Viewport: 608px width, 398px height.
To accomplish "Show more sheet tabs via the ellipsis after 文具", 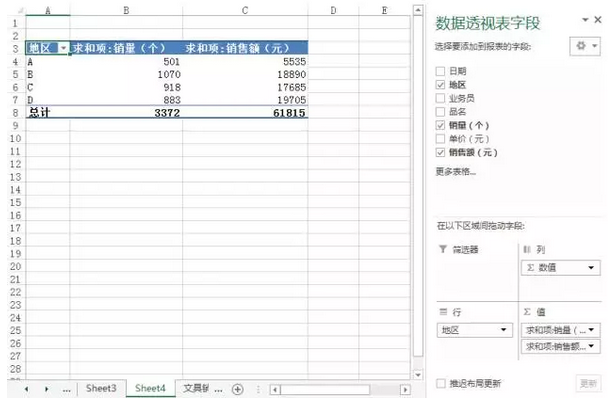I will (219, 389).
